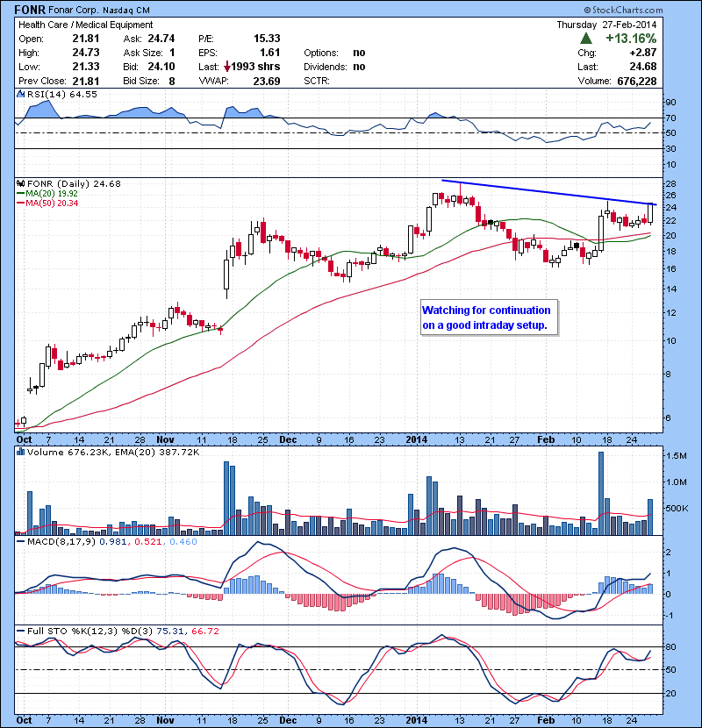Image resolution: width=702 pixels, height=728 pixels.
Task: Click the EPS 1.61 value
Action: pyautogui.click(x=270, y=53)
